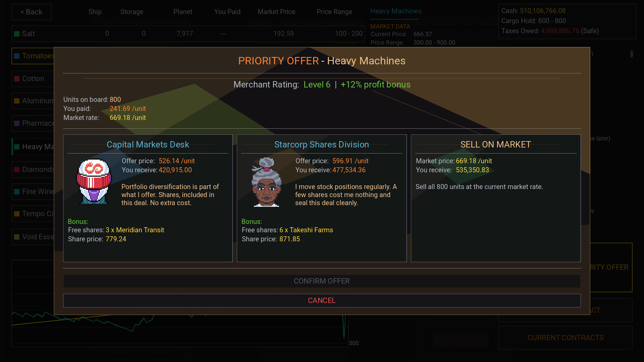
Task: Select the Cotton commodity in the list
Action: tap(33, 79)
